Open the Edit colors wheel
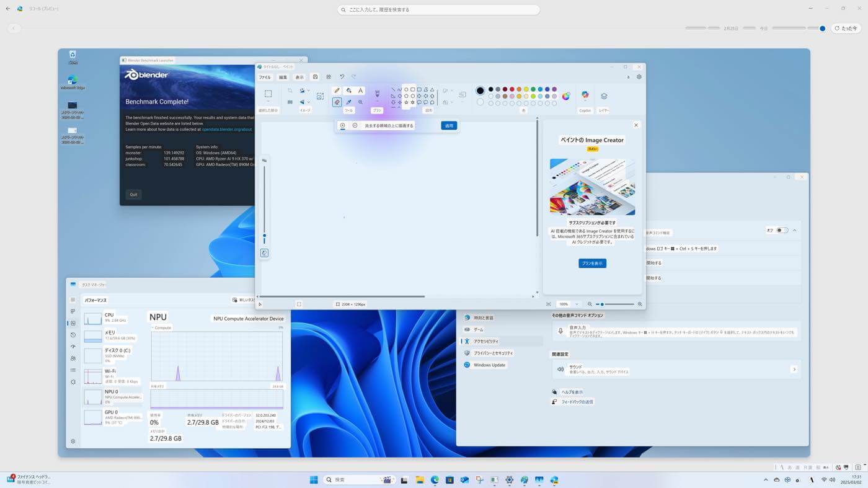The width and height of the screenshot is (868, 488). click(x=566, y=96)
